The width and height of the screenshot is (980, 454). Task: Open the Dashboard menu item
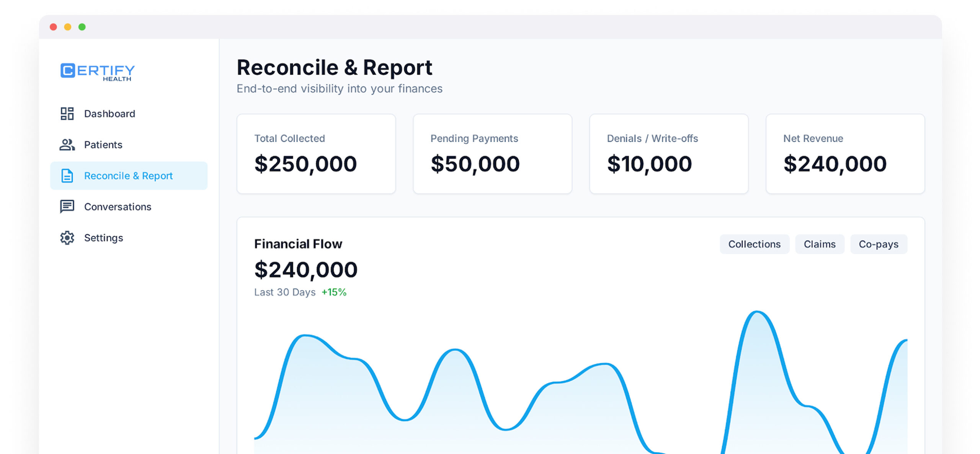pos(109,114)
